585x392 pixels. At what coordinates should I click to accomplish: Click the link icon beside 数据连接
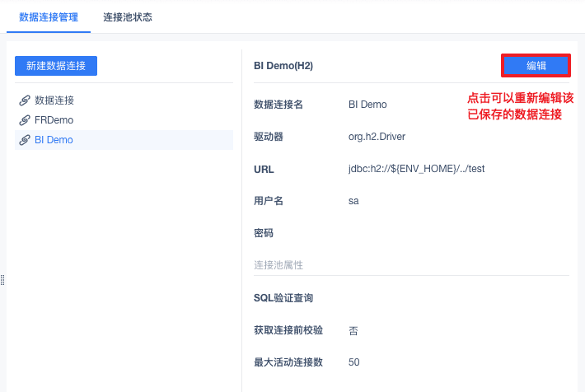point(24,100)
